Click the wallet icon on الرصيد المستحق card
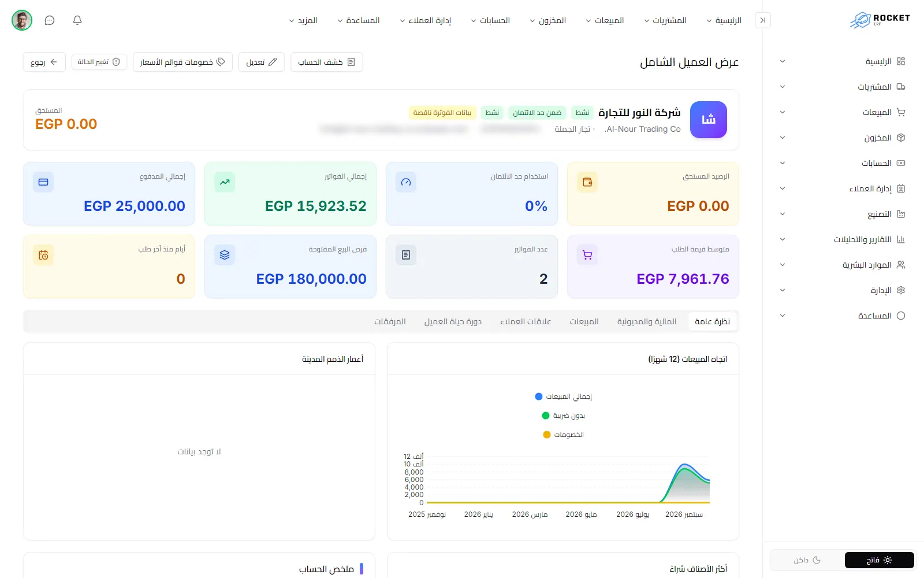The width and height of the screenshot is (924, 578). (x=587, y=182)
